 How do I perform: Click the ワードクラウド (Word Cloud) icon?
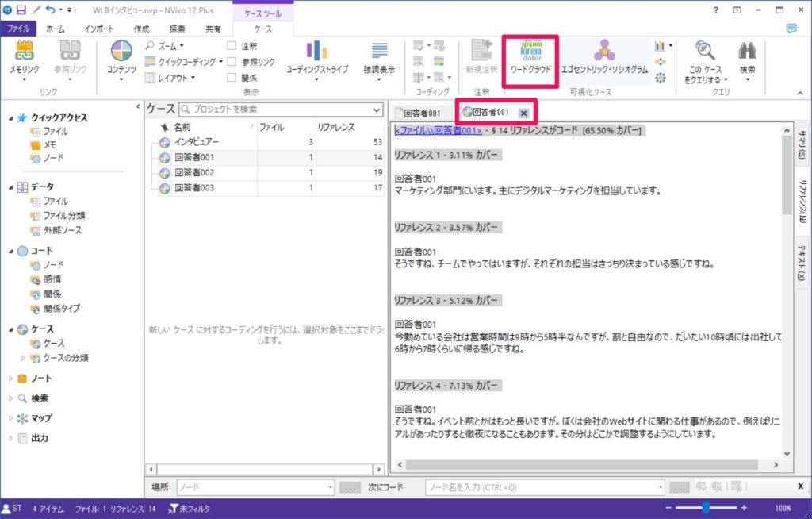(x=530, y=53)
